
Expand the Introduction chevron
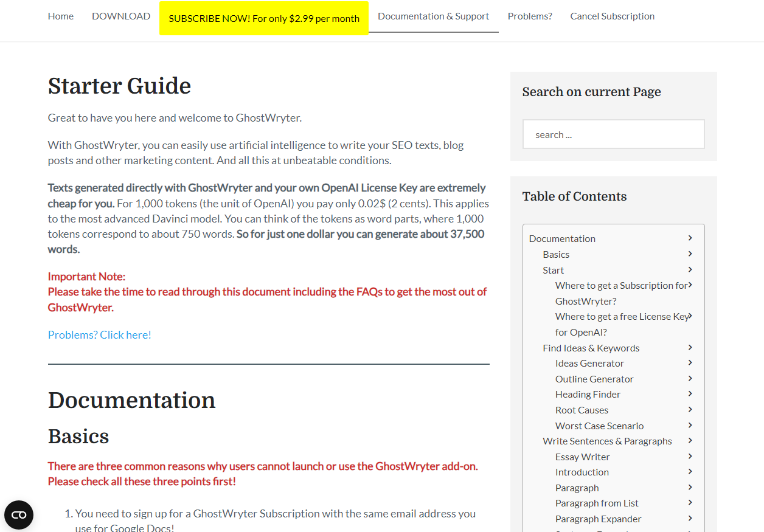690,471
